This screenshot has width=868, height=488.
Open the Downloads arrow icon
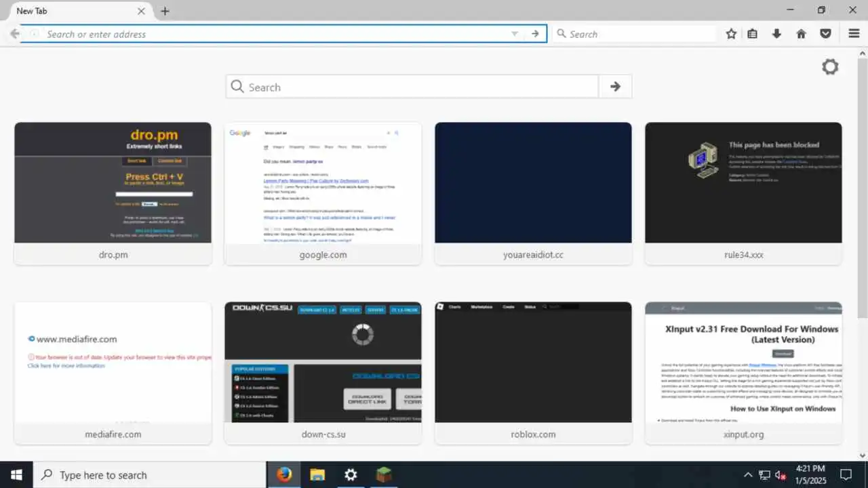point(777,34)
